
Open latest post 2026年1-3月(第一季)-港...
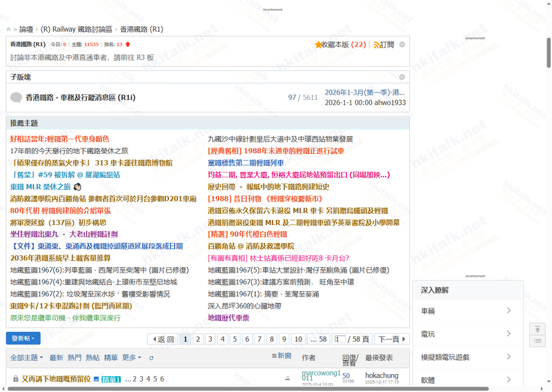(x=365, y=92)
